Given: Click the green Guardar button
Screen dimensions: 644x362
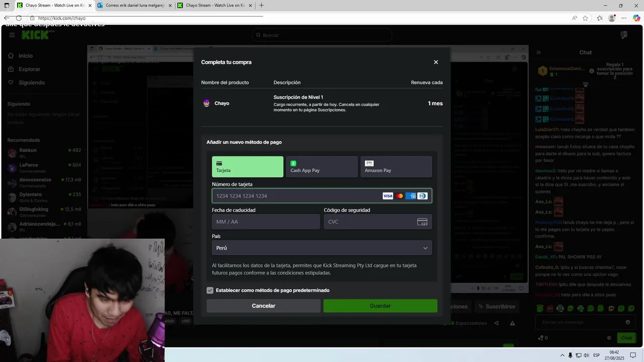Looking at the screenshot, I should click(380, 306).
